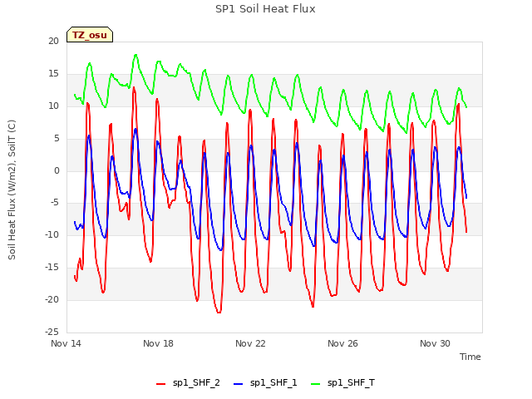Image resolution: width=532 pixels, height=399 pixels.
Task: Click the Nov 30 x-axis label
Action: click(x=435, y=343)
